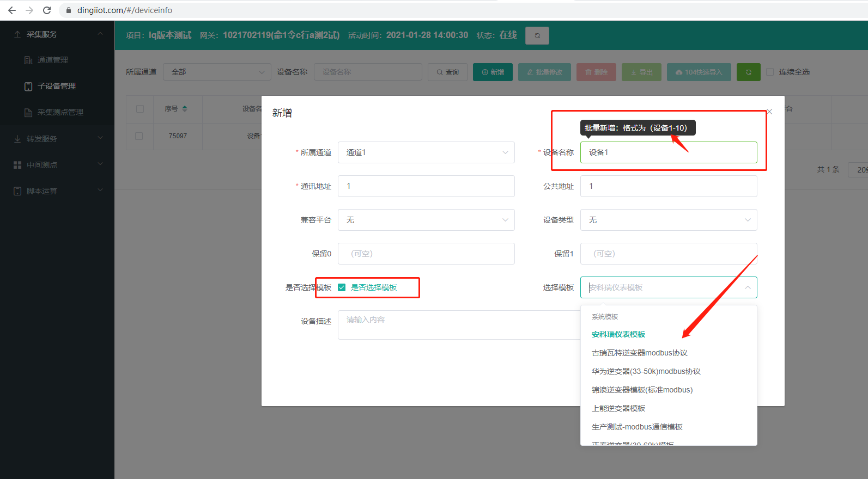Expand the 转发服务 sidebar menu
Screen dimensions: 868x479
click(57, 139)
